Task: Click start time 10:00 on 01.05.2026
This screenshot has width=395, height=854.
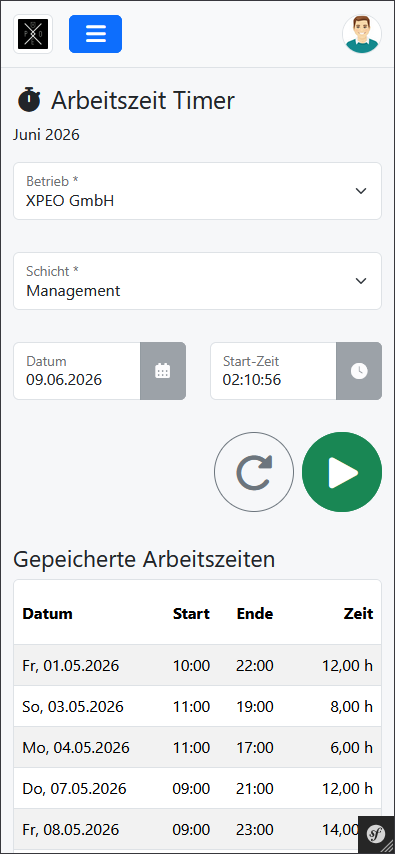Action: 191,666
